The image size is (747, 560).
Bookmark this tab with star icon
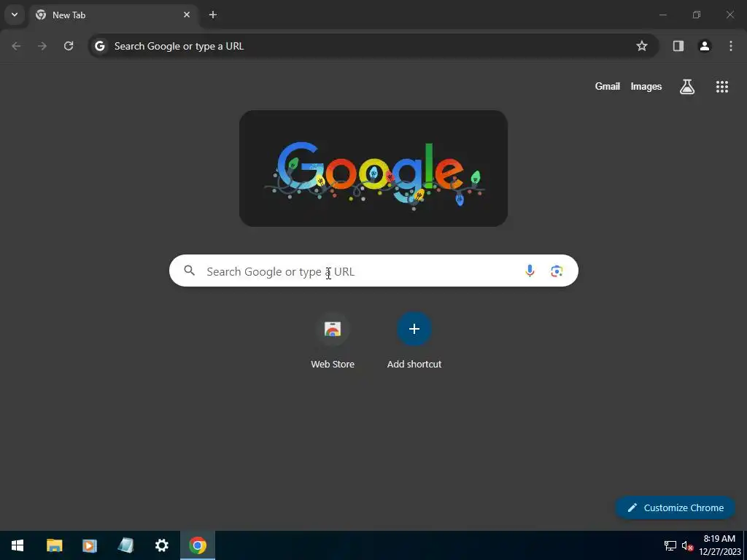point(642,46)
